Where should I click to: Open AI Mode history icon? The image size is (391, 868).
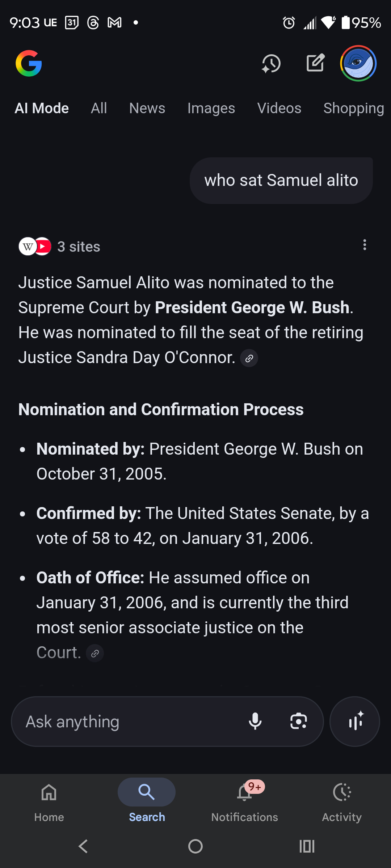pos(271,63)
